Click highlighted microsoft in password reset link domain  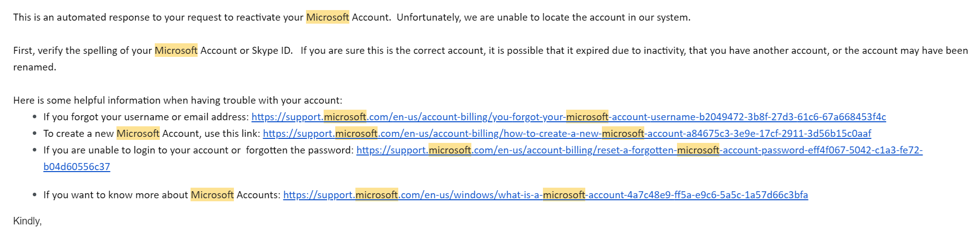point(450,150)
